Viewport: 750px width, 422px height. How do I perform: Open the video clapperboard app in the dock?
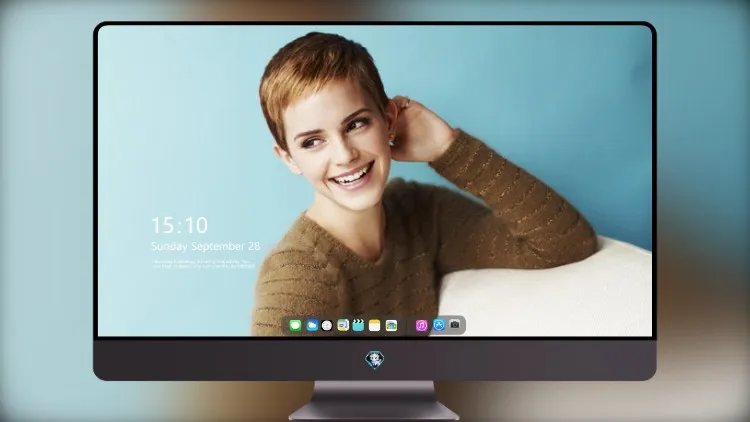pos(358,325)
